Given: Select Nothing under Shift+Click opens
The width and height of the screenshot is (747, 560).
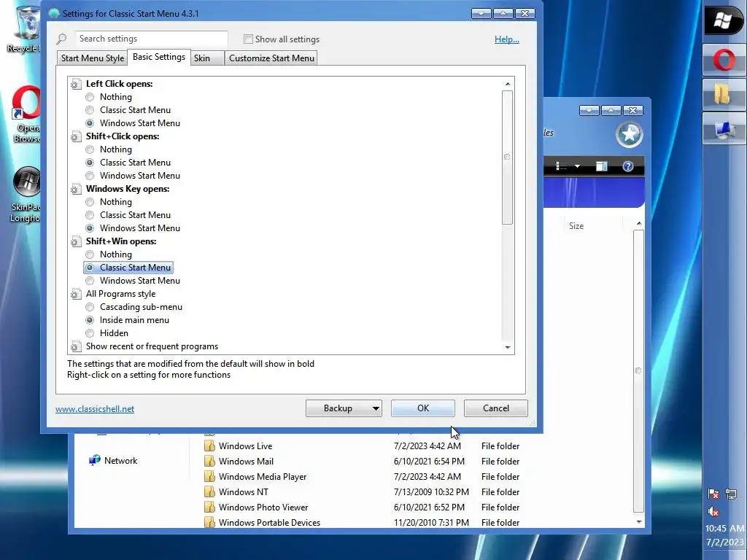Looking at the screenshot, I should [x=90, y=149].
